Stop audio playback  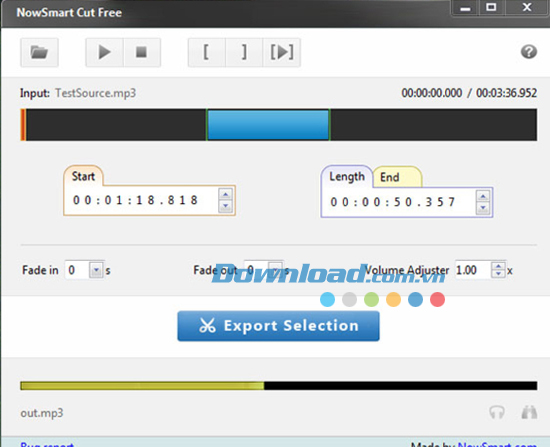142,52
